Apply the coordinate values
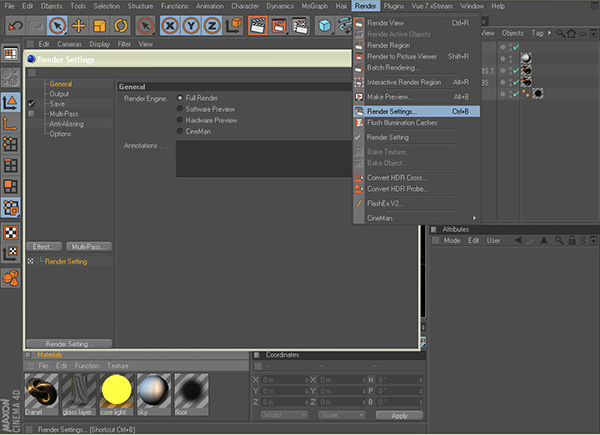 click(399, 415)
